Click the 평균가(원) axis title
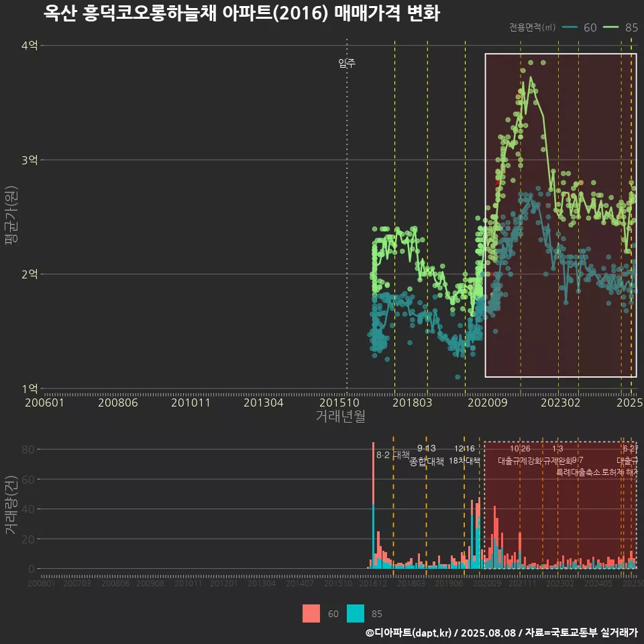Viewport: 644px width, 644px height. coord(11,215)
